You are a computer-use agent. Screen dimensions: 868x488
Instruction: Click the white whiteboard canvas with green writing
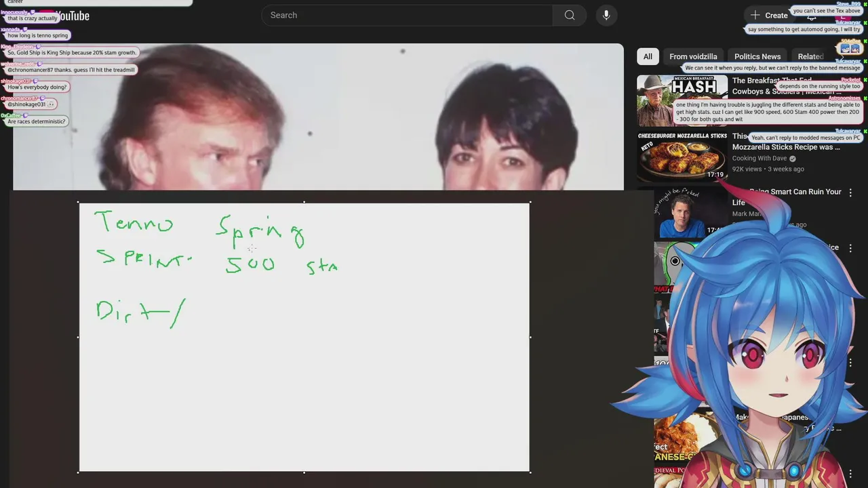304,337
